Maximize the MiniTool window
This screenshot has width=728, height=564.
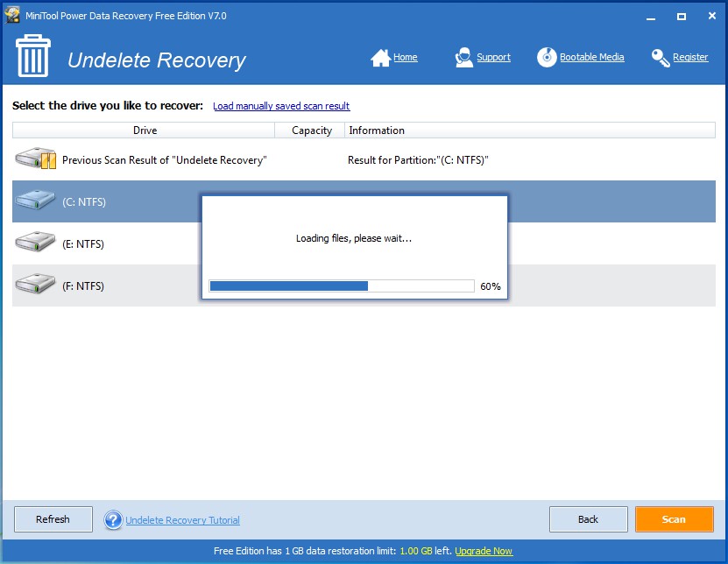[x=681, y=17]
